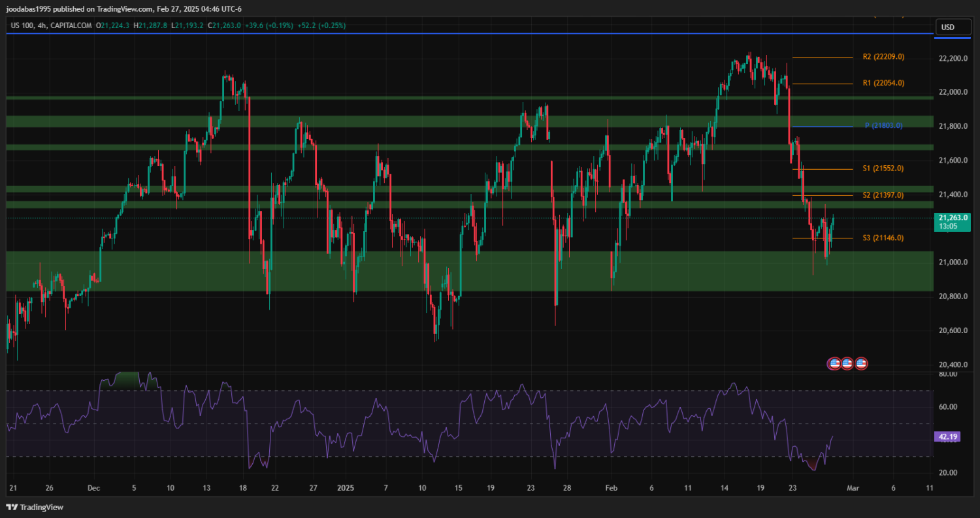The image size is (980, 518).
Task: Click the middle US flag event icon
Action: (847, 363)
